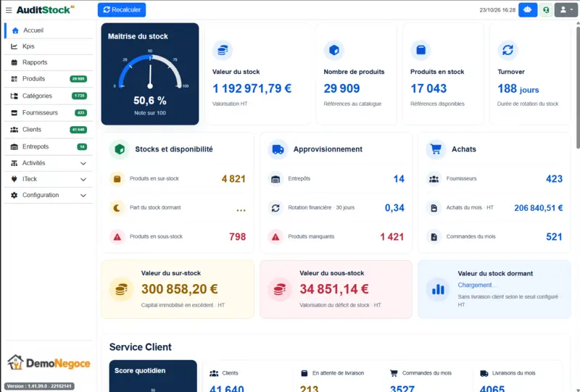Click the Score quotidien card
The width and height of the screenshot is (580, 392).
click(153, 376)
